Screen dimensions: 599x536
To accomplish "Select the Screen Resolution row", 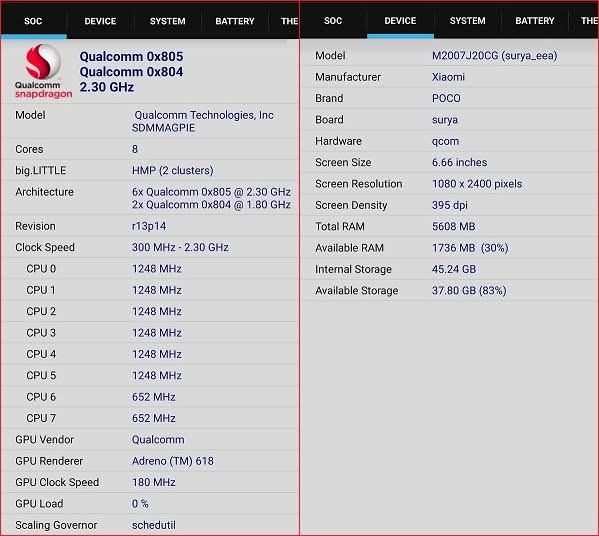I will tap(449, 184).
